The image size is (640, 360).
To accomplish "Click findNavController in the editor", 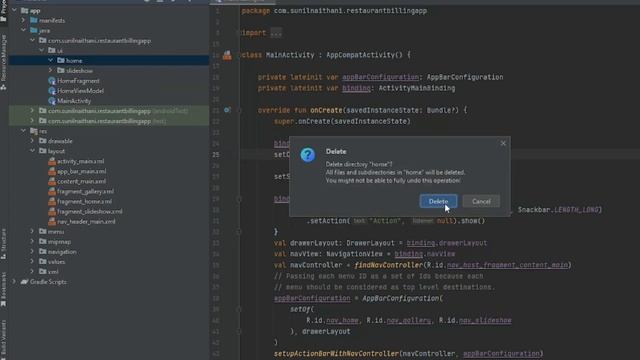I will tap(389, 265).
